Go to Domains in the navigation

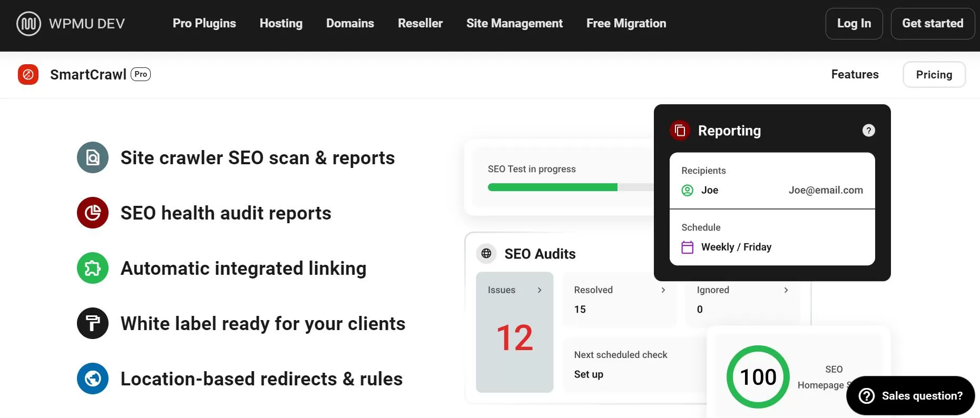pos(350,23)
